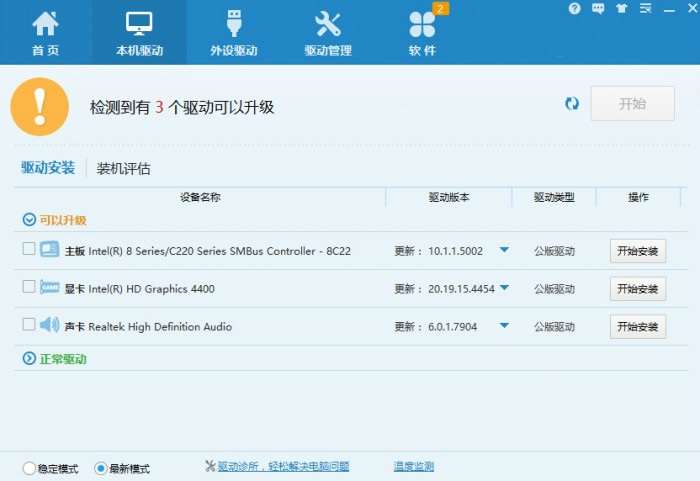The image size is (700, 481).
Task: Click the 驱动诊所 tools icon
Action: pyautogui.click(x=210, y=466)
